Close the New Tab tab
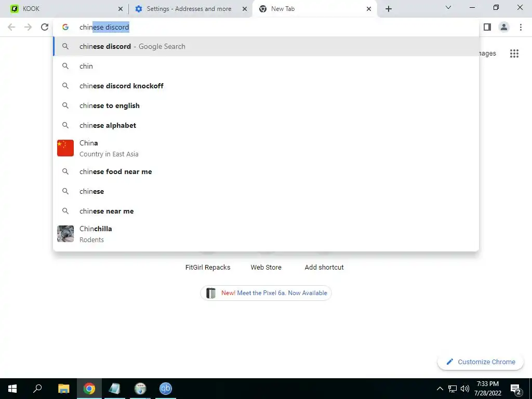The height and width of the screenshot is (399, 532). (x=369, y=9)
